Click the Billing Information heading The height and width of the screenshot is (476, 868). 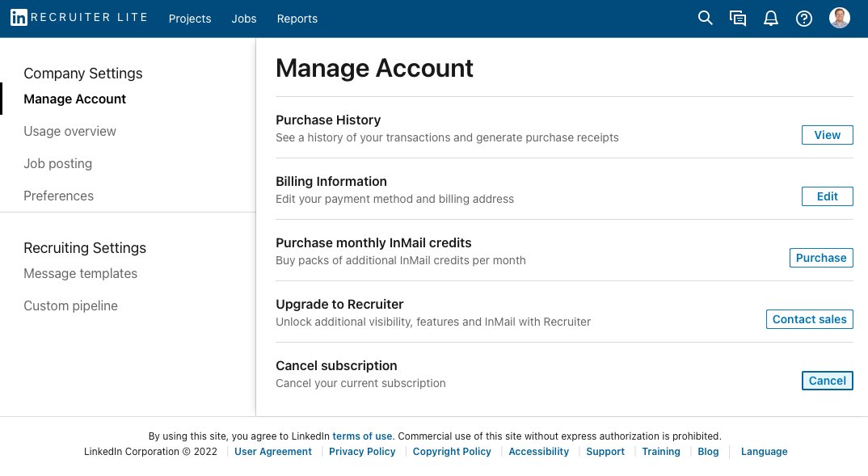[331, 182]
